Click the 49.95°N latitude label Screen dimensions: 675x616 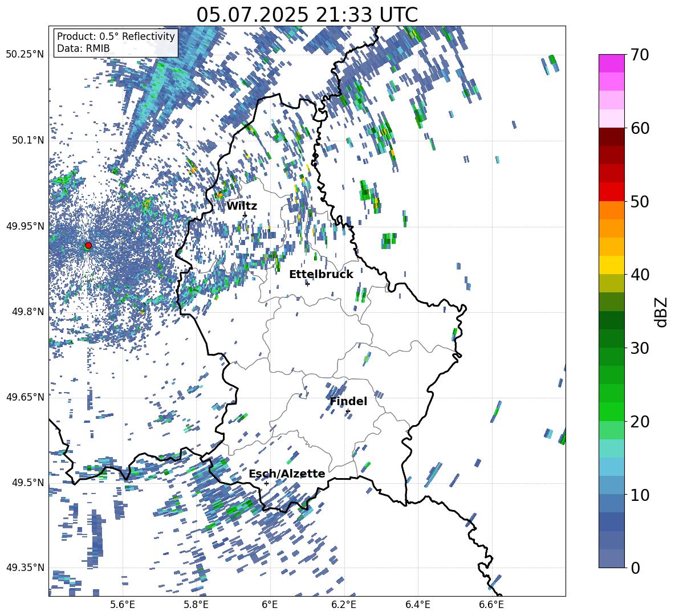click(25, 226)
